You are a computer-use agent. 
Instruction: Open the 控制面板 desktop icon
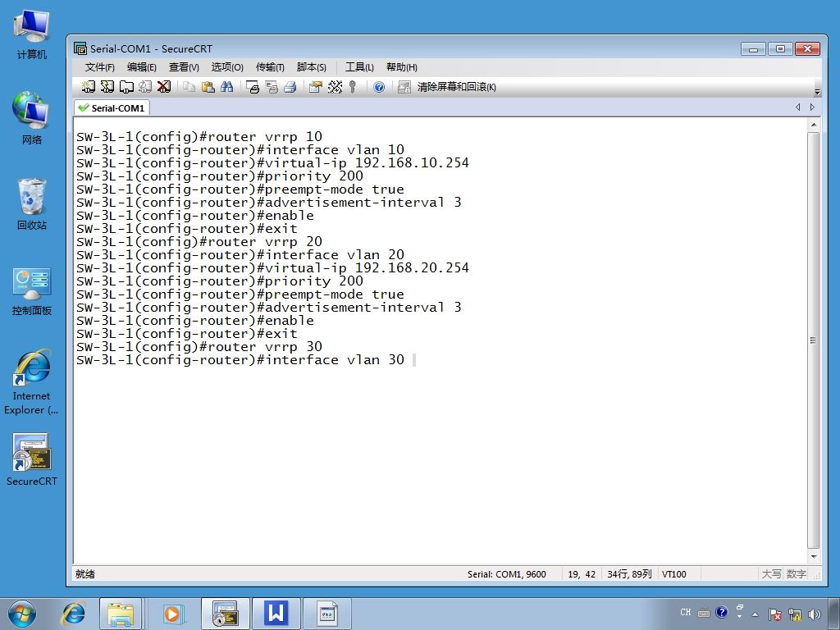tap(32, 291)
